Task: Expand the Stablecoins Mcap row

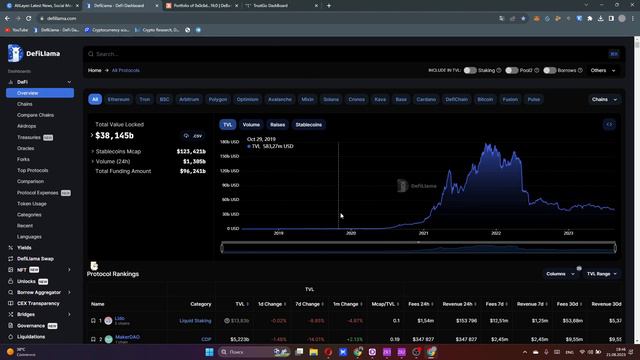Action: pos(93,151)
